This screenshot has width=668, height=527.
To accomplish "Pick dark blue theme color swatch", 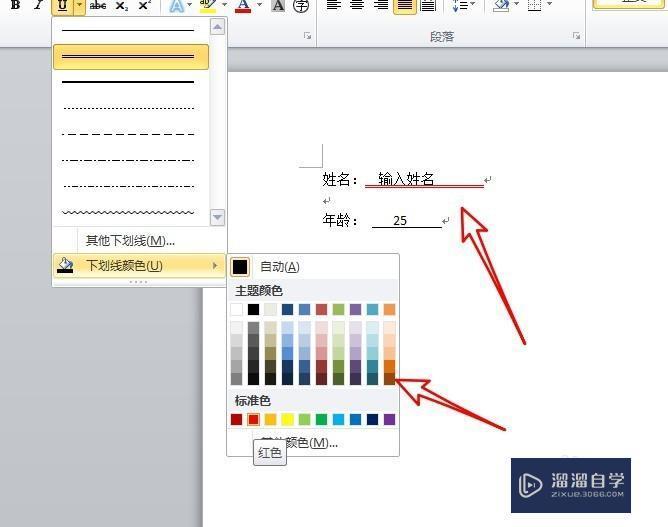I will (288, 309).
